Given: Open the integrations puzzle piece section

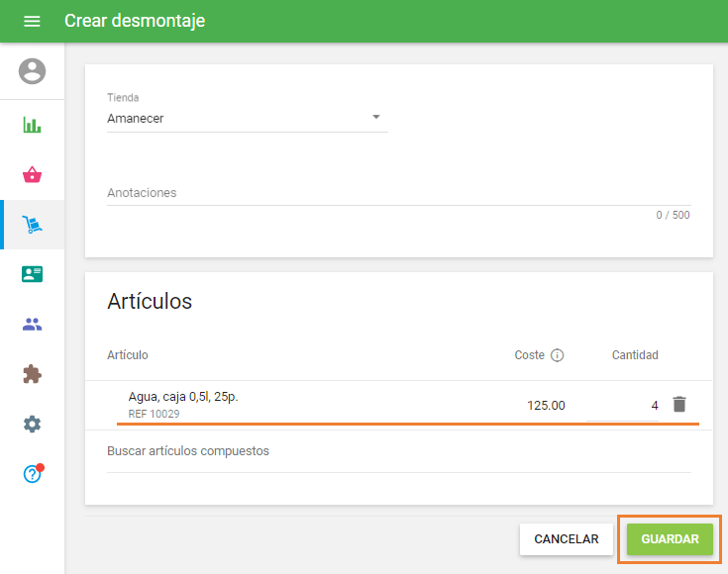Looking at the screenshot, I should tap(32, 374).
